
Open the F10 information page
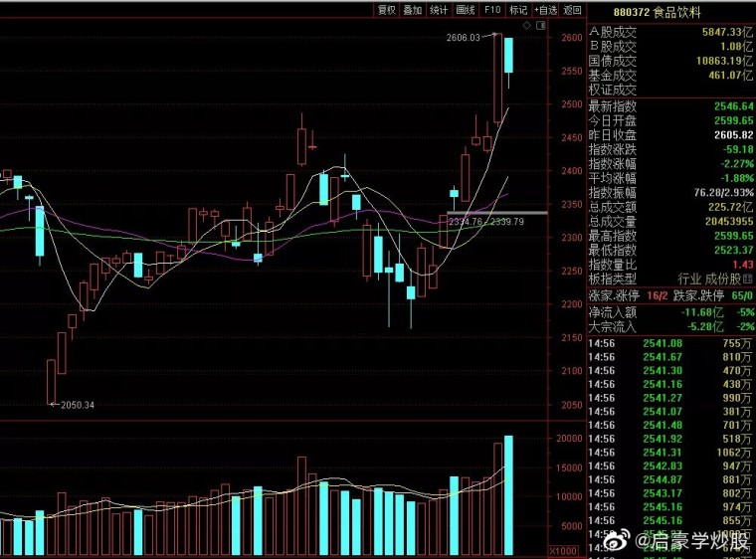pos(492,10)
